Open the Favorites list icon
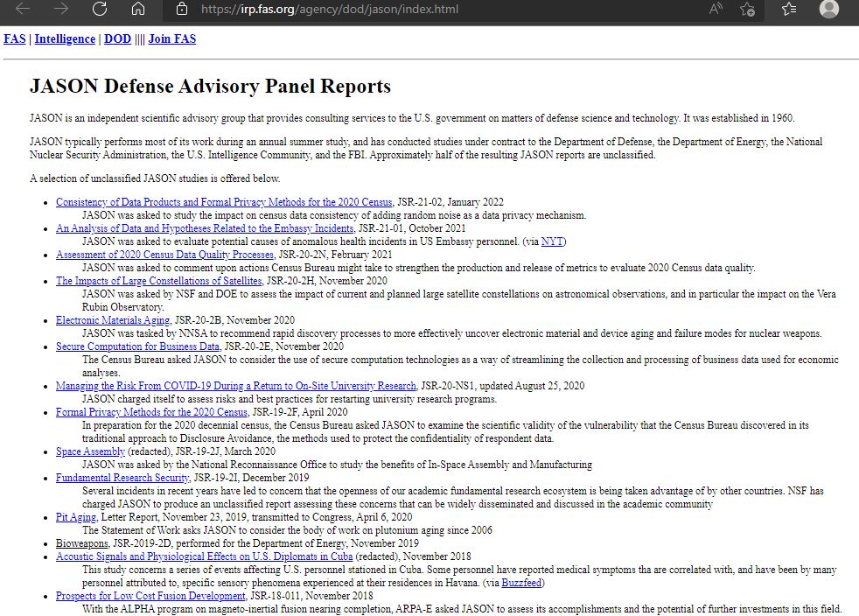Viewport: 859px width, 616px height. tap(789, 9)
